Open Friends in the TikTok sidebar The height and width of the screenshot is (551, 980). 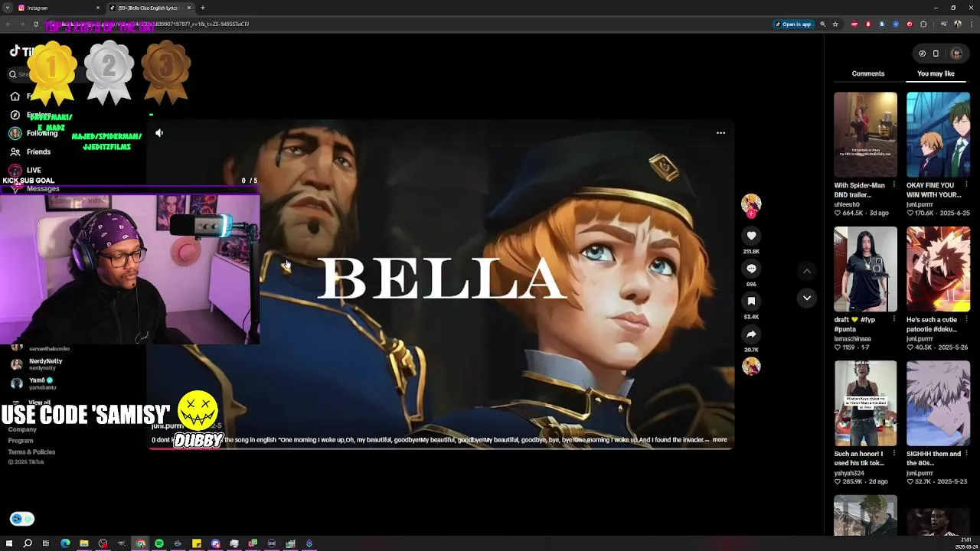pyautogui.click(x=31, y=152)
